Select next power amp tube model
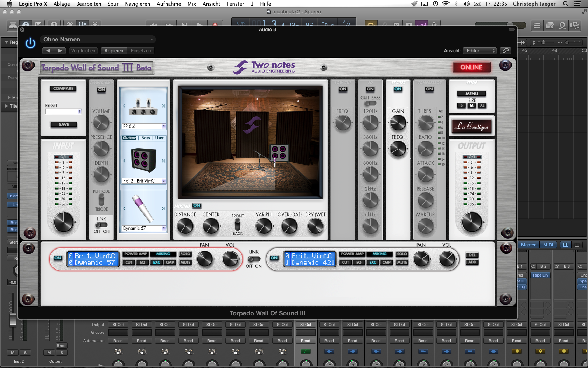588x368 pixels. click(x=163, y=106)
